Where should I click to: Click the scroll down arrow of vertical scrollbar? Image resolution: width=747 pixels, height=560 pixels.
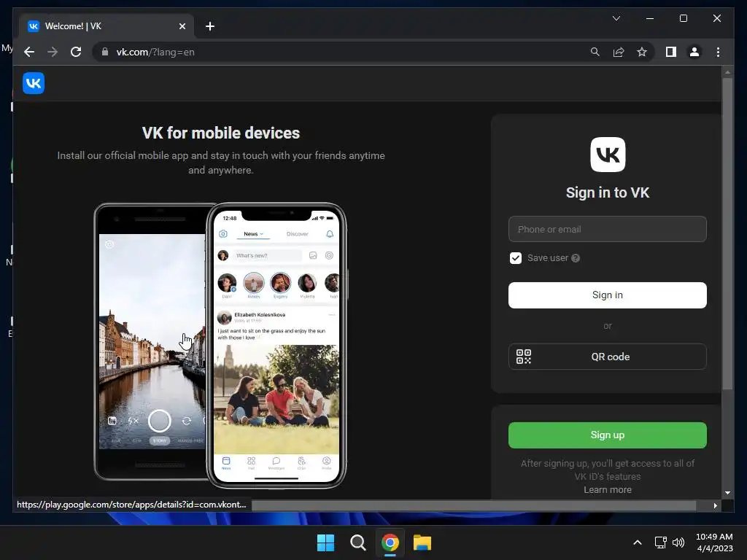[727, 493]
